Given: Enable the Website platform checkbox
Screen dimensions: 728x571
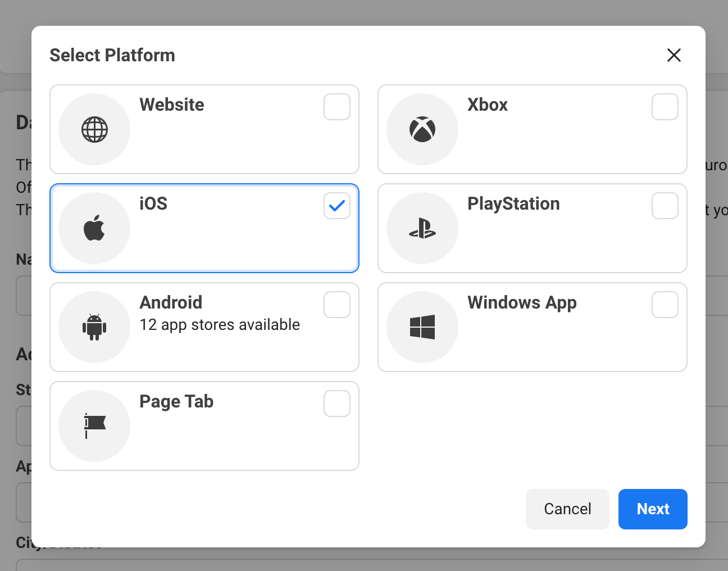Looking at the screenshot, I should pos(337,107).
